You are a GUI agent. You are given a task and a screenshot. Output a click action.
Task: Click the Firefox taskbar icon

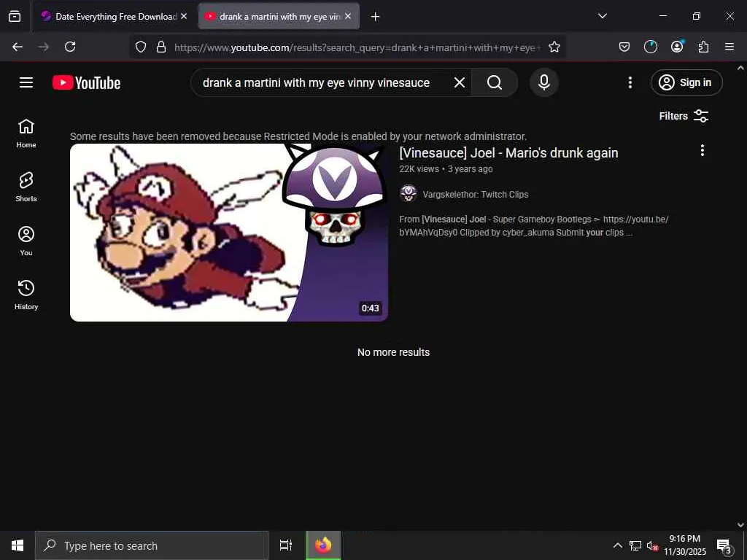[x=323, y=545]
